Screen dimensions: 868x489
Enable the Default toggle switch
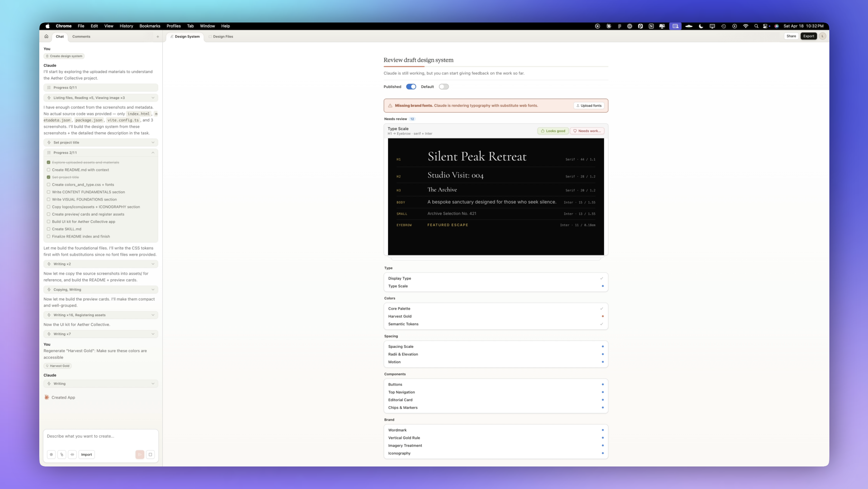(x=443, y=87)
